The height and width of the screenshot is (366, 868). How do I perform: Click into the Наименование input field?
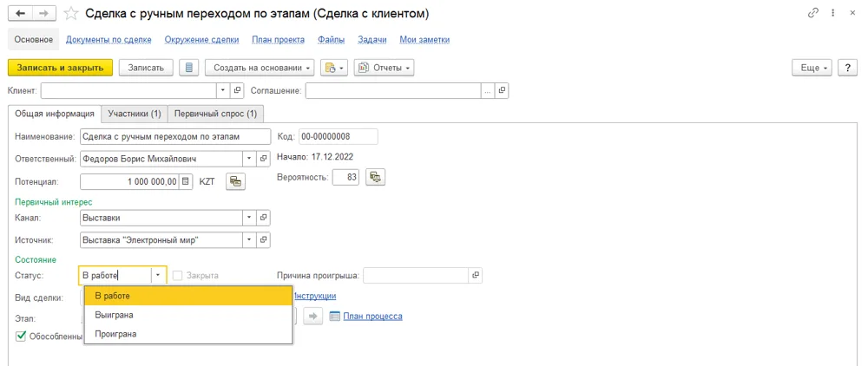pyautogui.click(x=175, y=136)
